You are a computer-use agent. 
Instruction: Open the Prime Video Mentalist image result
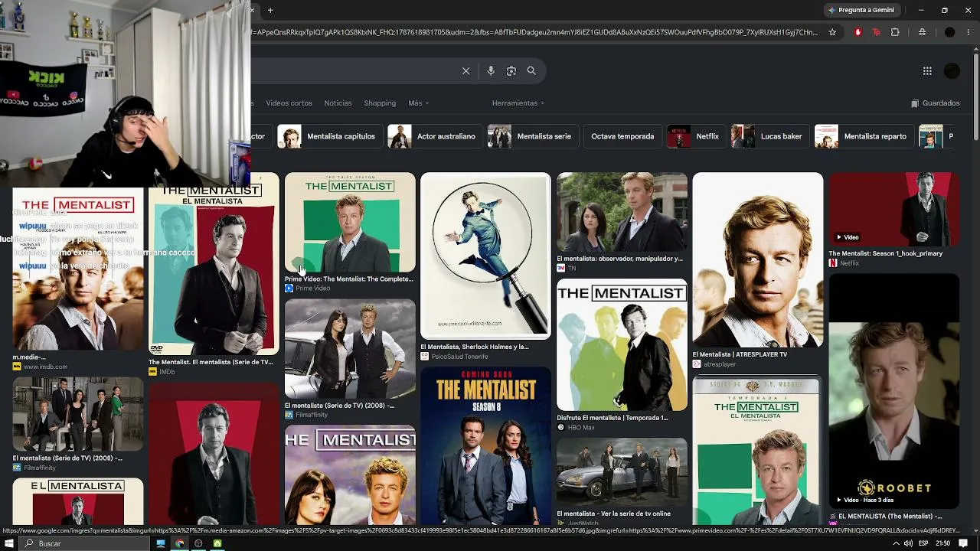tap(350, 222)
